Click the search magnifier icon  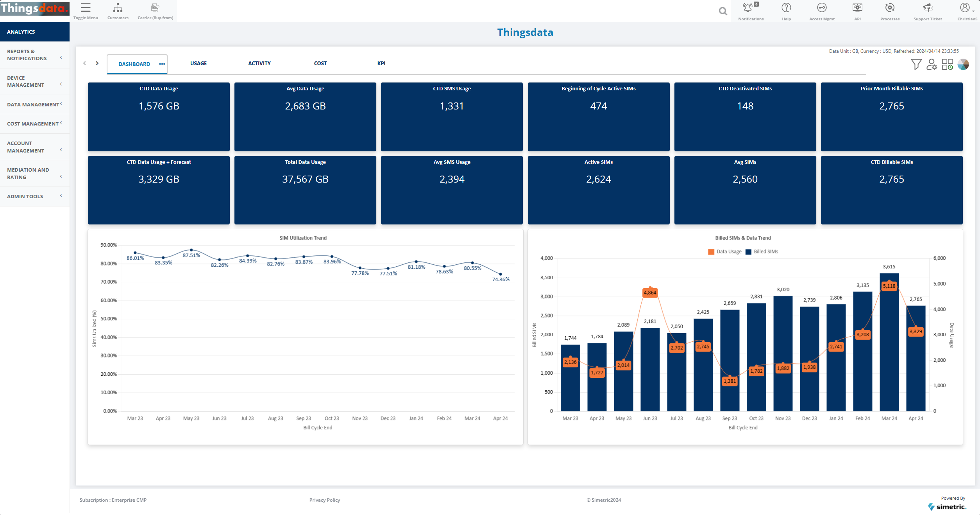[723, 11]
